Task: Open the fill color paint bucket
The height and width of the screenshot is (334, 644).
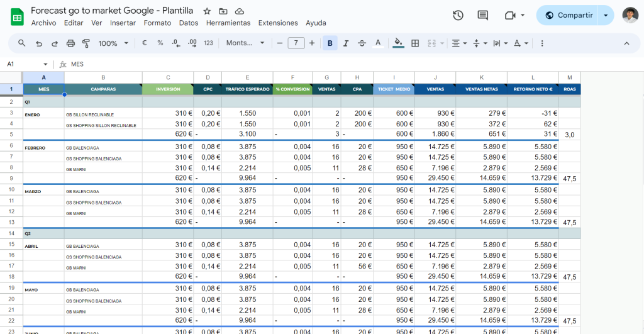Action: [x=397, y=43]
